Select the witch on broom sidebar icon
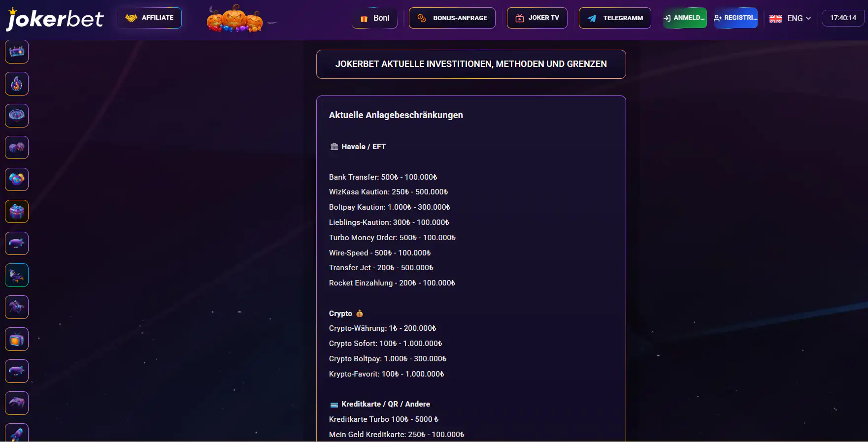The width and height of the screenshot is (868, 442). [x=17, y=275]
